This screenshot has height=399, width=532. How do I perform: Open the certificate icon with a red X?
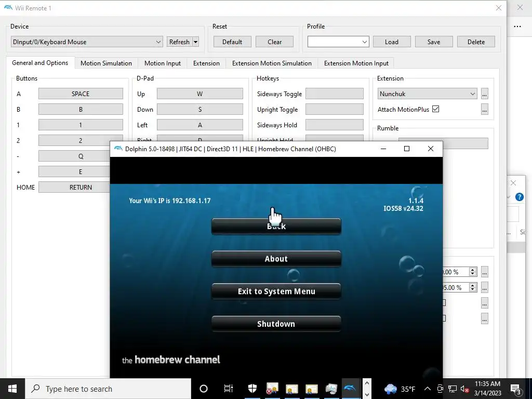click(272, 389)
